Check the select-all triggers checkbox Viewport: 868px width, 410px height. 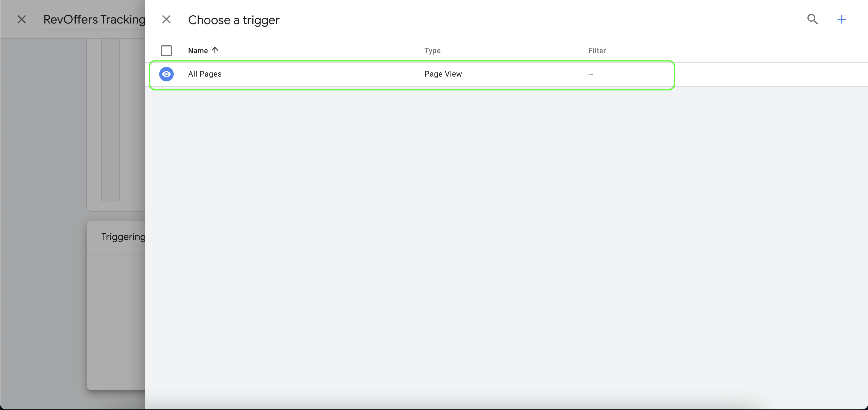(166, 51)
